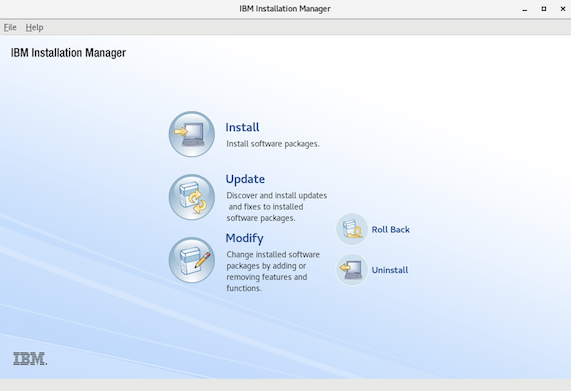Open the Help menu
This screenshot has width=571, height=391.
(x=34, y=27)
